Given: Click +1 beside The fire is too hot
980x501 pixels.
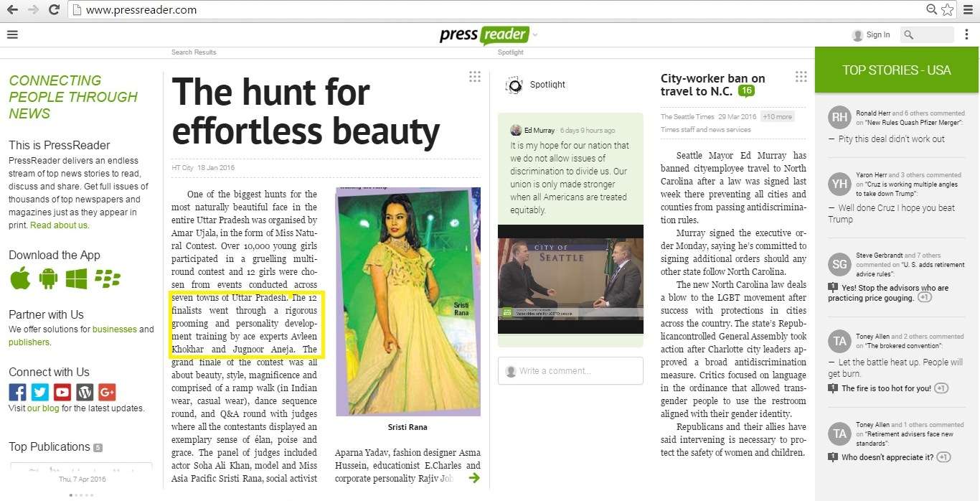Looking at the screenshot, I should click(x=941, y=388).
